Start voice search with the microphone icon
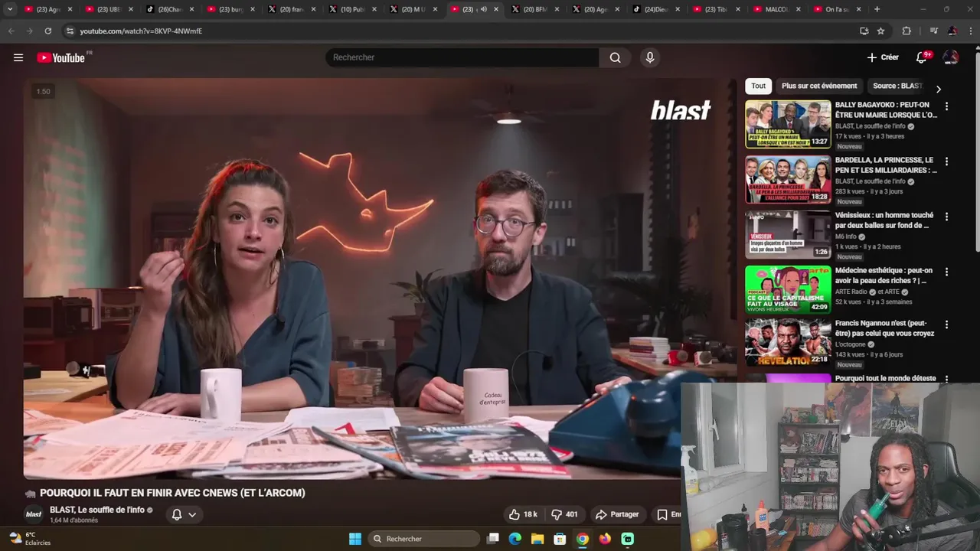Viewport: 980px width, 551px height. click(x=649, y=57)
